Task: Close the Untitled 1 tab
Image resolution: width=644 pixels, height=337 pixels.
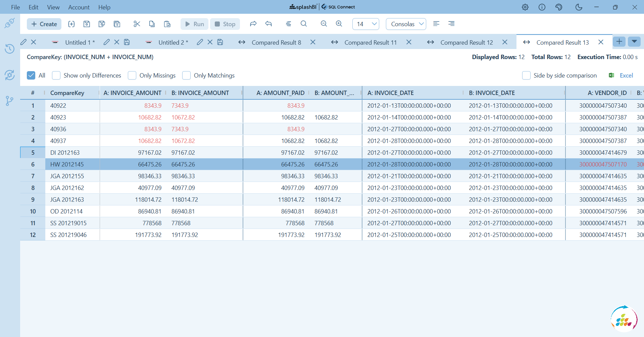Action: coord(116,42)
